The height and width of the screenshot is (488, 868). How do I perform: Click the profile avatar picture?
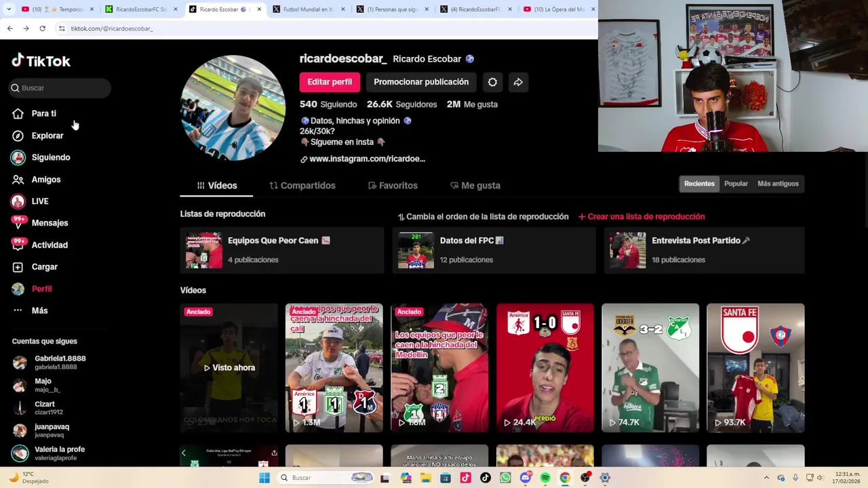tap(233, 108)
